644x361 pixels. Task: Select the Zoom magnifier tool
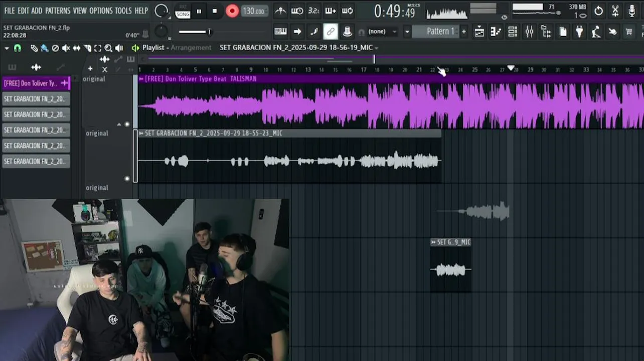[108, 48]
